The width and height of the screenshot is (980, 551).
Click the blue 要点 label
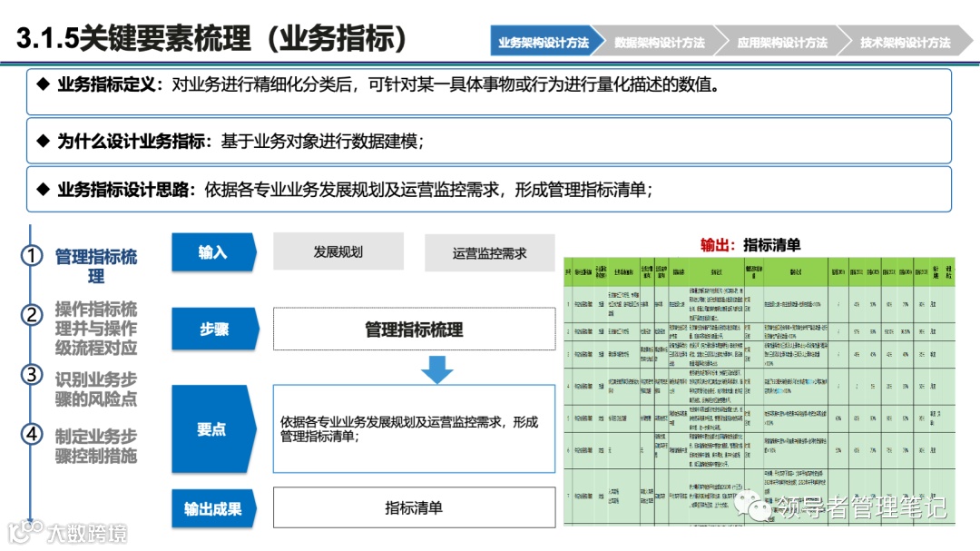(x=213, y=429)
